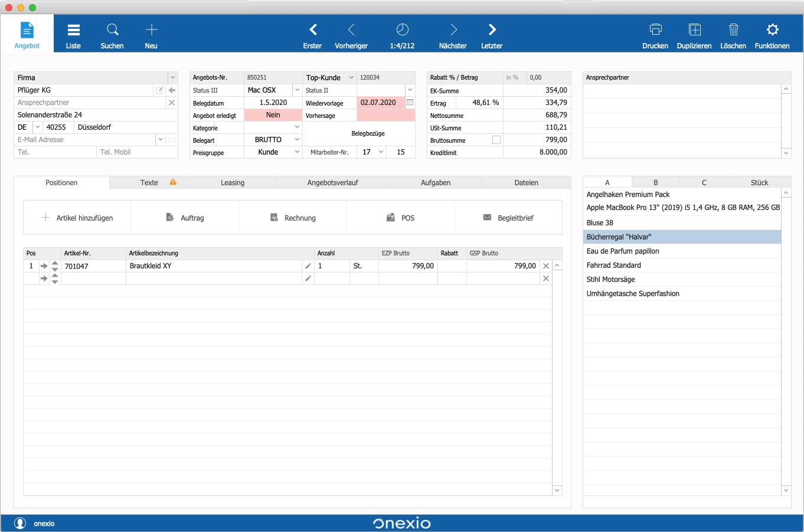The image size is (804, 532).
Task: Jump to the first record with Erster
Action: tap(313, 35)
